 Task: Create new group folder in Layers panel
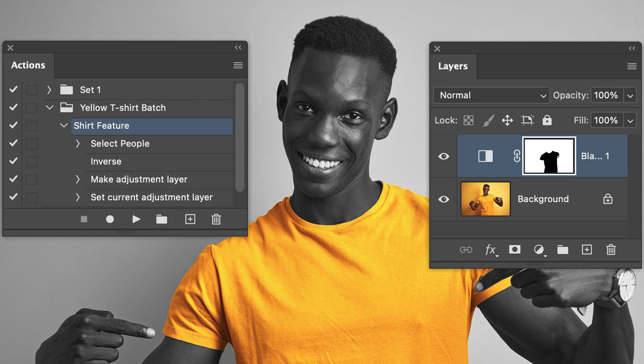[x=563, y=250]
